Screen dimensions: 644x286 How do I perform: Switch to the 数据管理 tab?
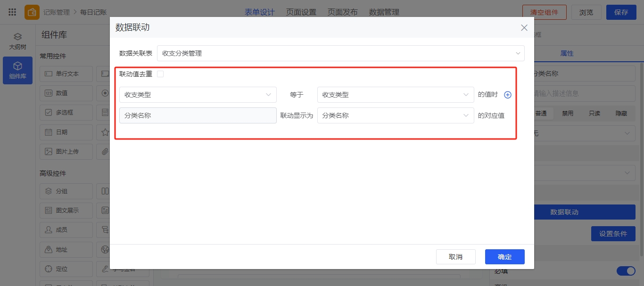tap(384, 12)
